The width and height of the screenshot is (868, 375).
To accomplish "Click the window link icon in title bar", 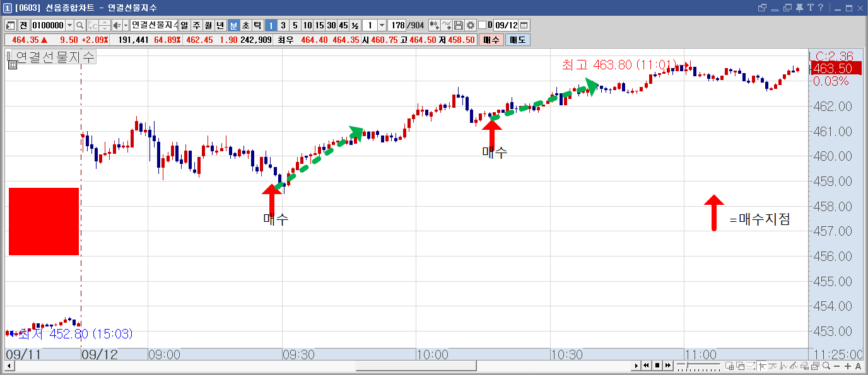I will point(762,8).
